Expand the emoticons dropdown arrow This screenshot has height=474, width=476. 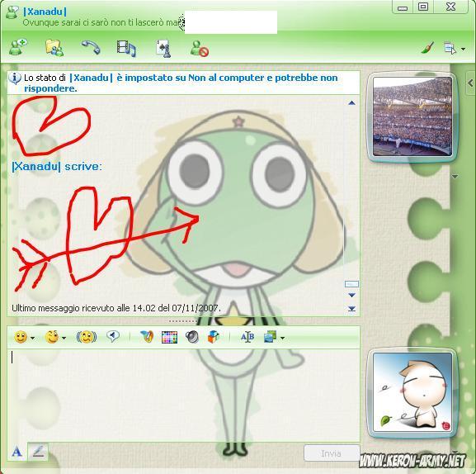pyautogui.click(x=32, y=338)
